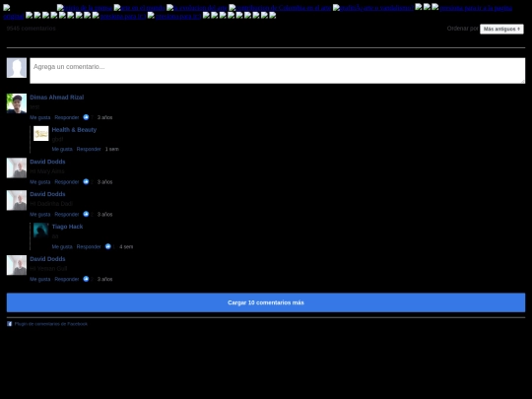Click the 'Agrega un comentario...' text box

tap(277, 71)
